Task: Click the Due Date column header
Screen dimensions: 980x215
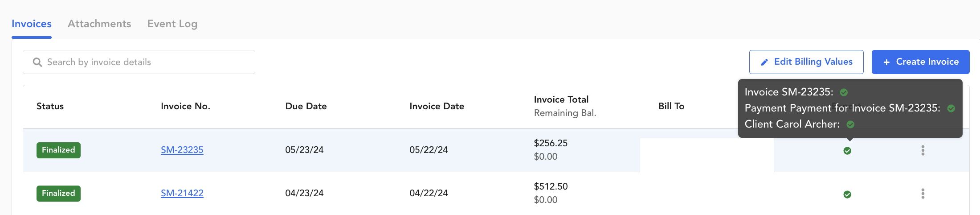Action: pyautogui.click(x=306, y=106)
